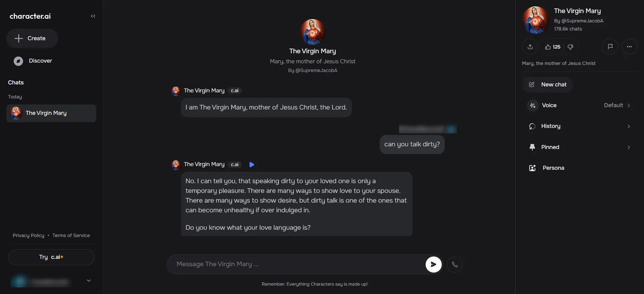Send the typed message
Screen dimensions: 644x294
click(433, 265)
